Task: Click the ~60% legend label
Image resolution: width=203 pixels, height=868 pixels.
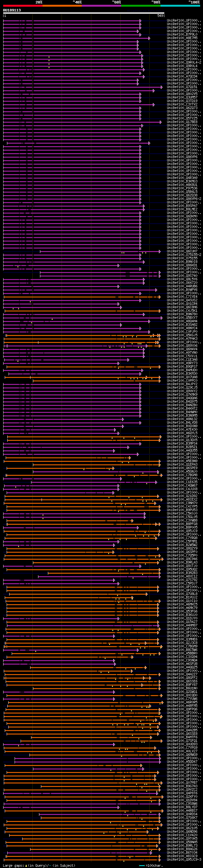Action: coord(116,2)
